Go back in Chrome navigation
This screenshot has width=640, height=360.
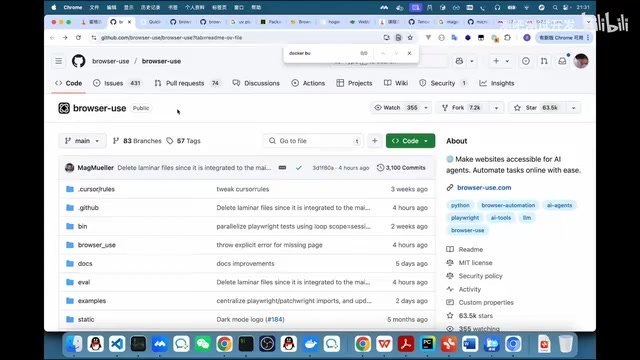tap(52, 38)
